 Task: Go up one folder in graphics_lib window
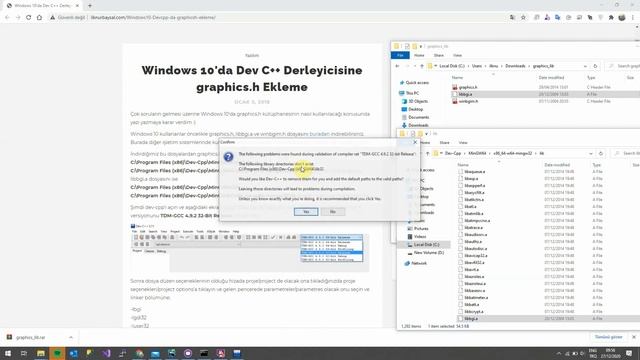(422, 66)
